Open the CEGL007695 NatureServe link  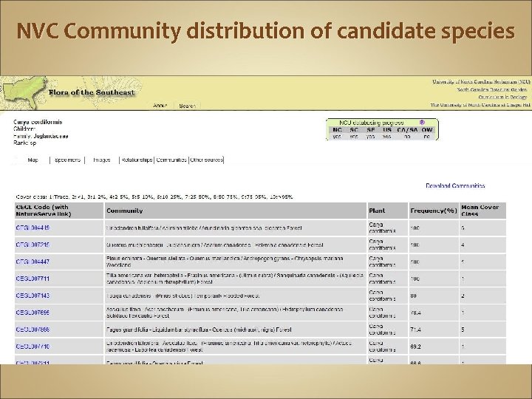33,312
